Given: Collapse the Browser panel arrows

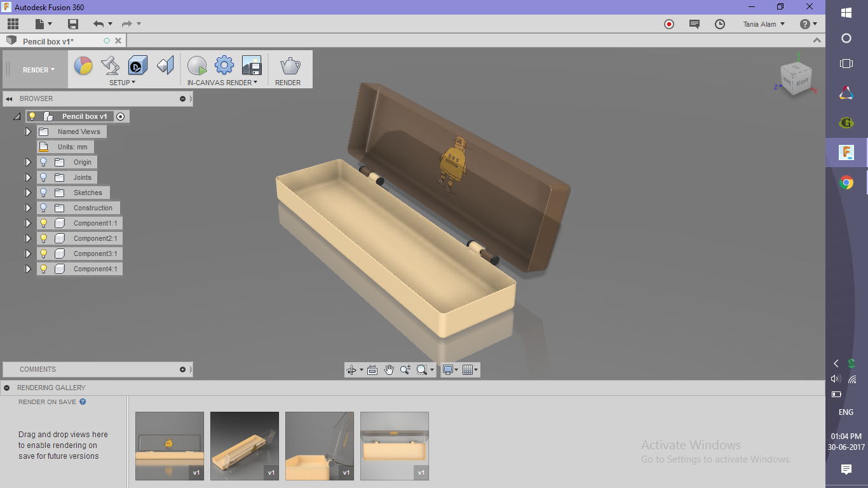Looking at the screenshot, I should [10, 98].
